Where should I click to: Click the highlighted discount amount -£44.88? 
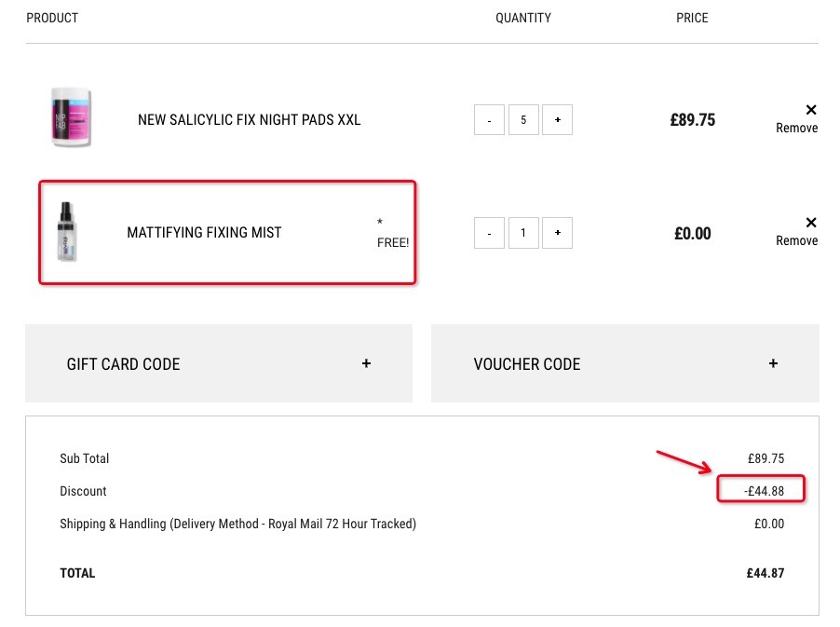click(x=764, y=491)
